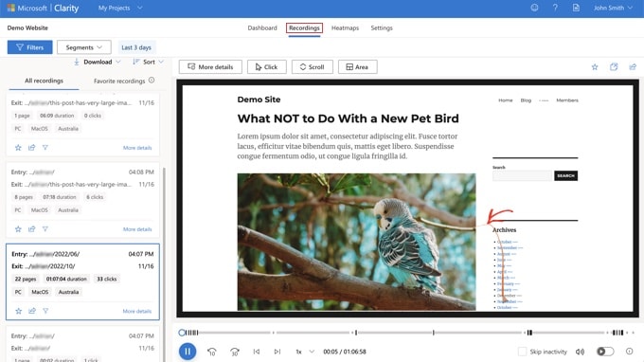This screenshot has height=362, width=644.
Task: Flip the toggle switch in player controls
Action: point(605,352)
